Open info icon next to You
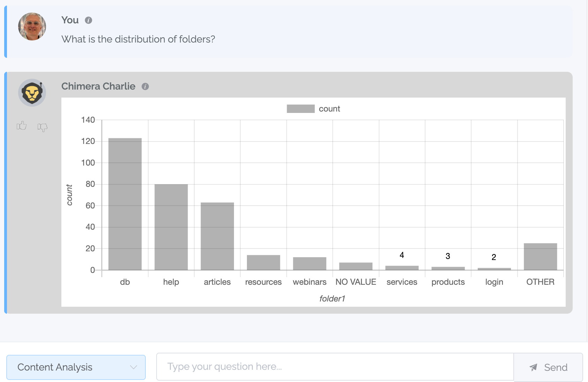588x382 pixels. pyautogui.click(x=89, y=20)
